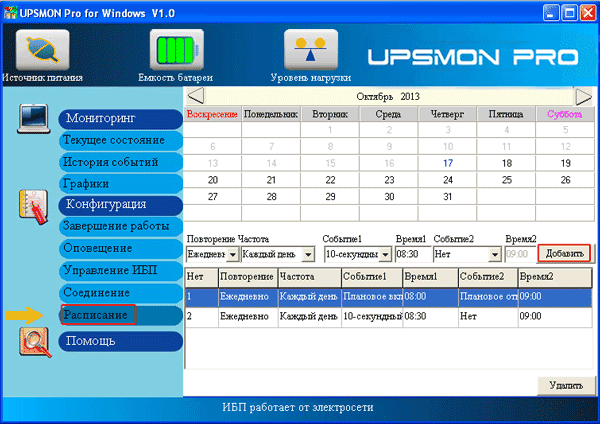Select October 27 in the calendar
This screenshot has width=600, height=424.
click(213, 197)
